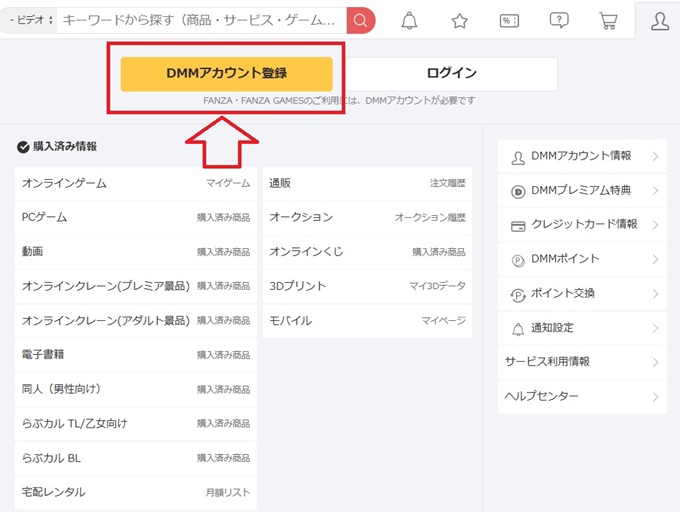Click 購入済み情報 section heading
Screen dimensions: 680x512
point(65,147)
